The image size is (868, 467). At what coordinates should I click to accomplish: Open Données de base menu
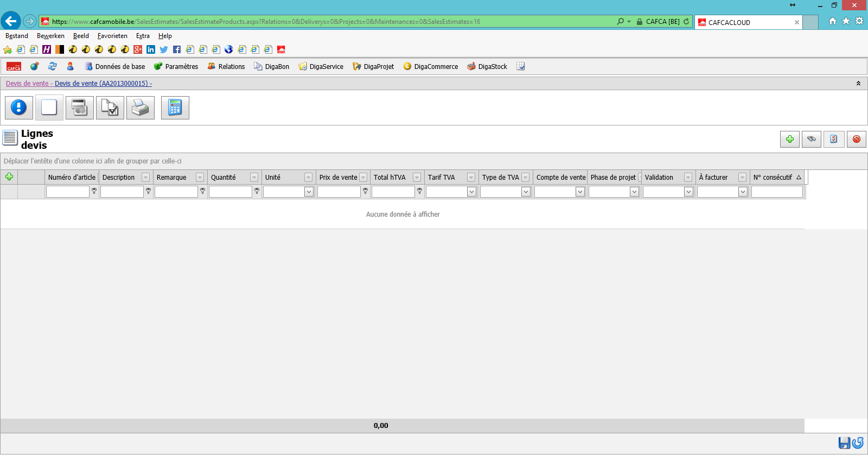pos(115,66)
